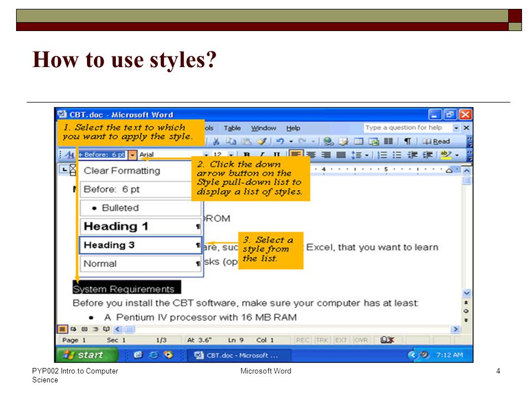Toggle Center alignment
The height and width of the screenshot is (399, 532).
click(x=311, y=155)
